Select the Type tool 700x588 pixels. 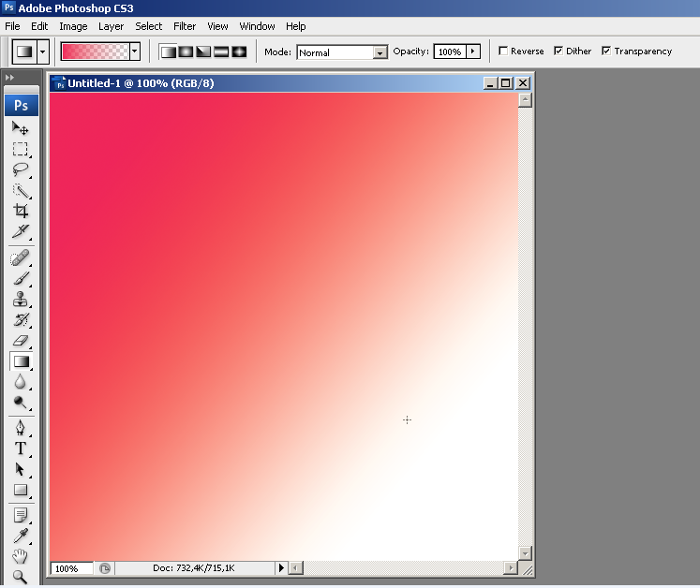click(21, 448)
